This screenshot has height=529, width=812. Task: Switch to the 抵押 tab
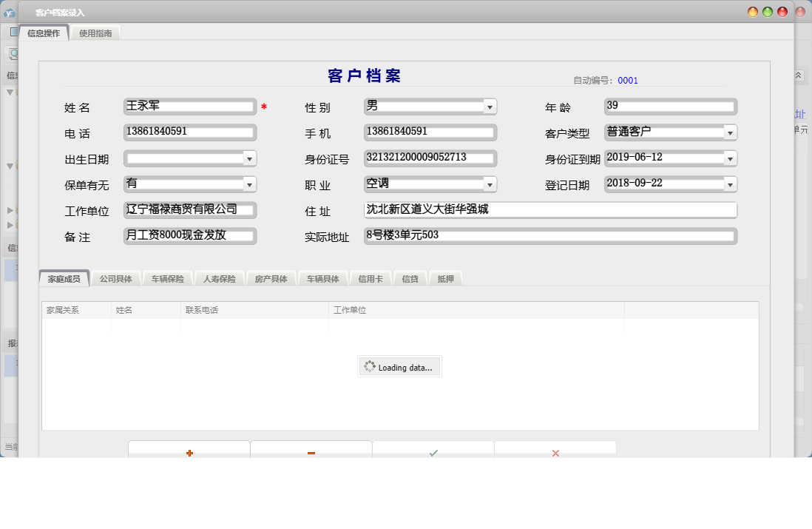tap(446, 279)
